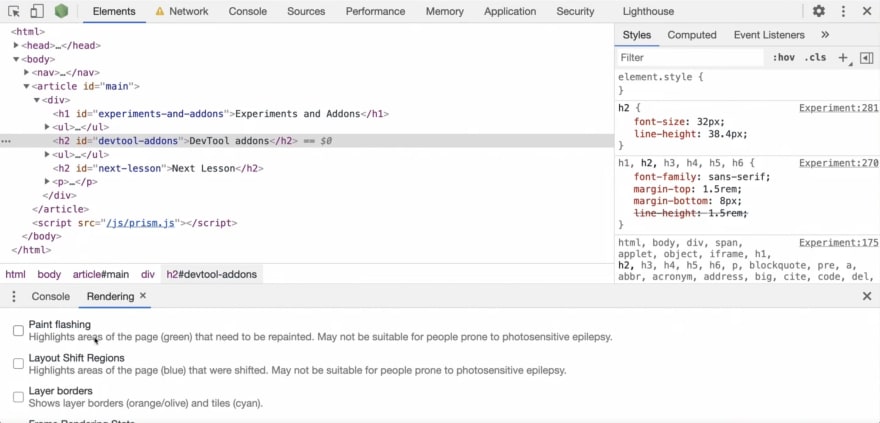Image resolution: width=880 pixels, height=423 pixels.
Task: Expand the nav element node
Action: point(26,72)
